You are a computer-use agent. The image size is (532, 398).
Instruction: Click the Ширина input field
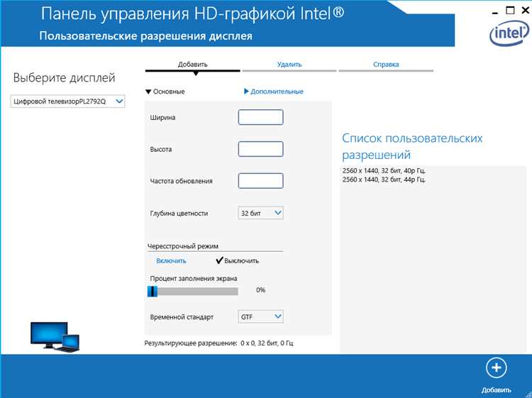(x=260, y=117)
